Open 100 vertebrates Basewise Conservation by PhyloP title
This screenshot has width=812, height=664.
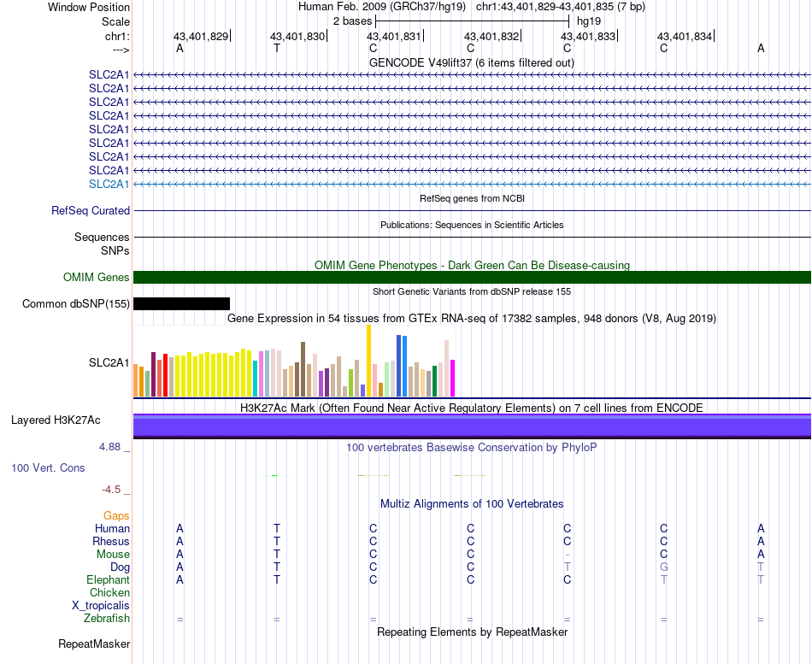point(471,447)
